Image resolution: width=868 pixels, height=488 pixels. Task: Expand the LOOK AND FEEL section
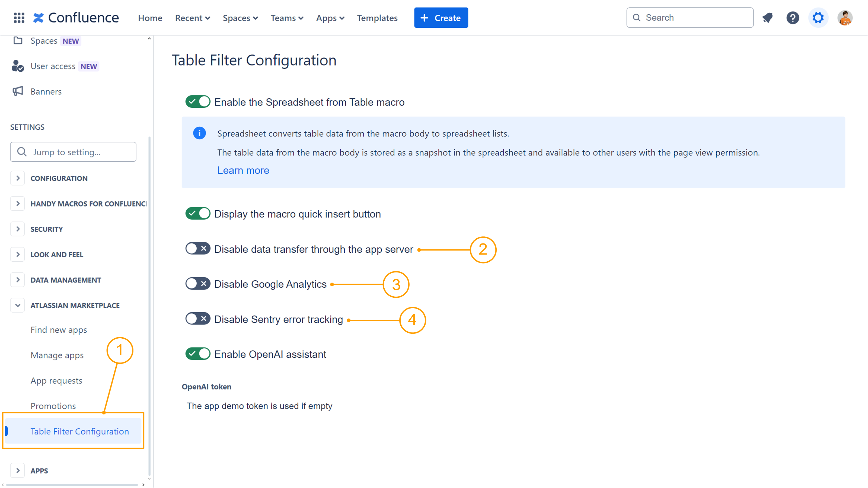18,254
